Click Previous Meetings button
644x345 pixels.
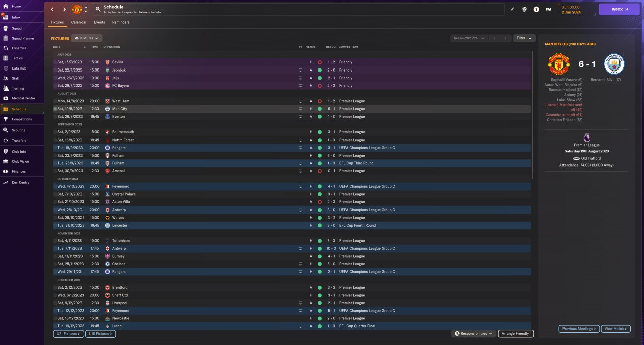pyautogui.click(x=579, y=328)
